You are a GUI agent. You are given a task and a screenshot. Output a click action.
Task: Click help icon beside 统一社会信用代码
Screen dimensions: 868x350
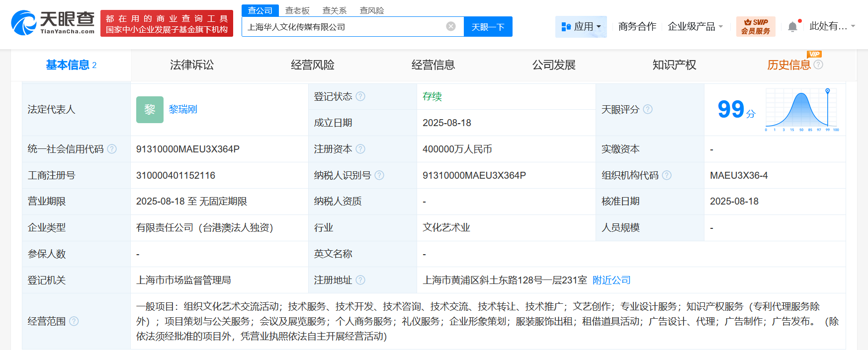pyautogui.click(x=112, y=149)
